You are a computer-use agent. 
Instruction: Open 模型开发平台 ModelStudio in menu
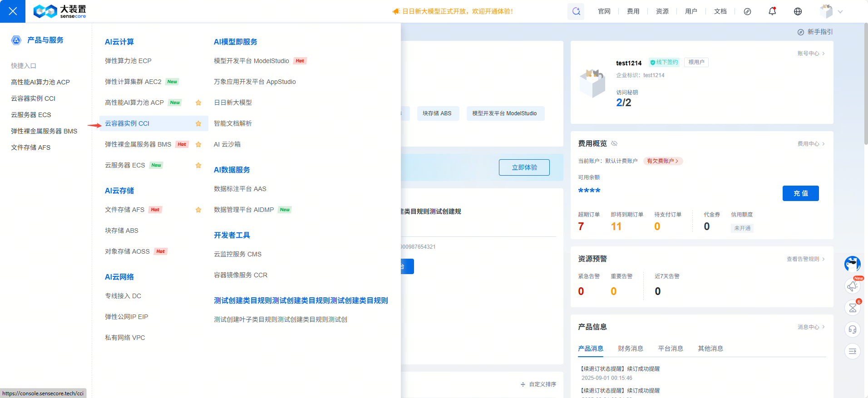[252, 61]
